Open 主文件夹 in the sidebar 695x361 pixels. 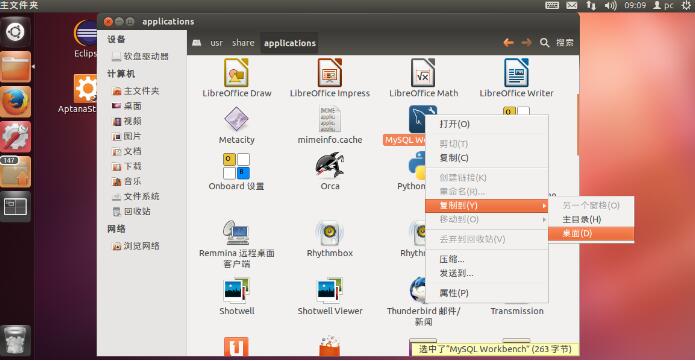tap(142, 91)
